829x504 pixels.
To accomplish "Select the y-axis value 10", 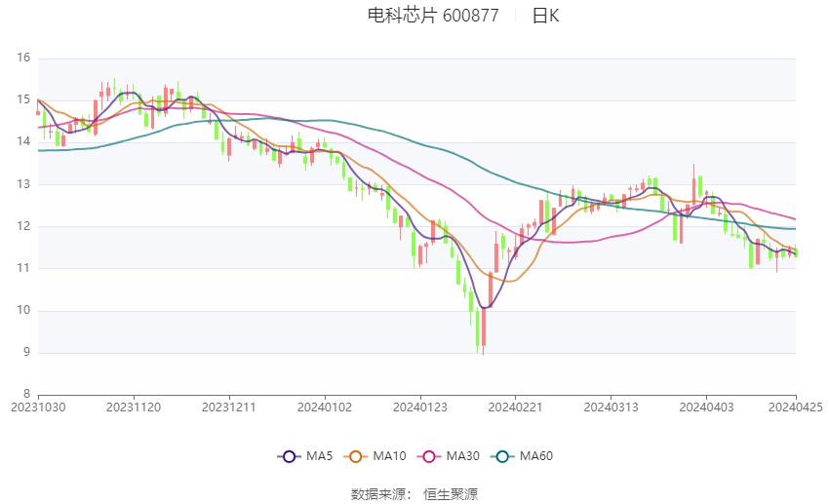I will click(23, 310).
